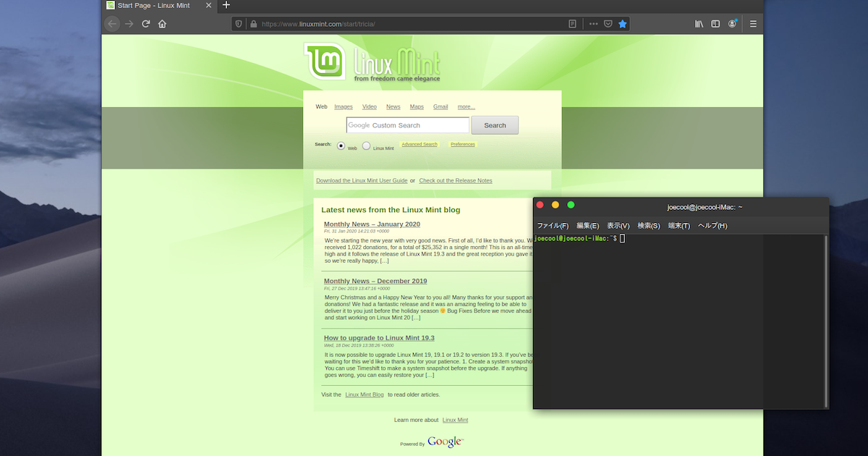Click the Linux Mint logo

pyautogui.click(x=372, y=62)
